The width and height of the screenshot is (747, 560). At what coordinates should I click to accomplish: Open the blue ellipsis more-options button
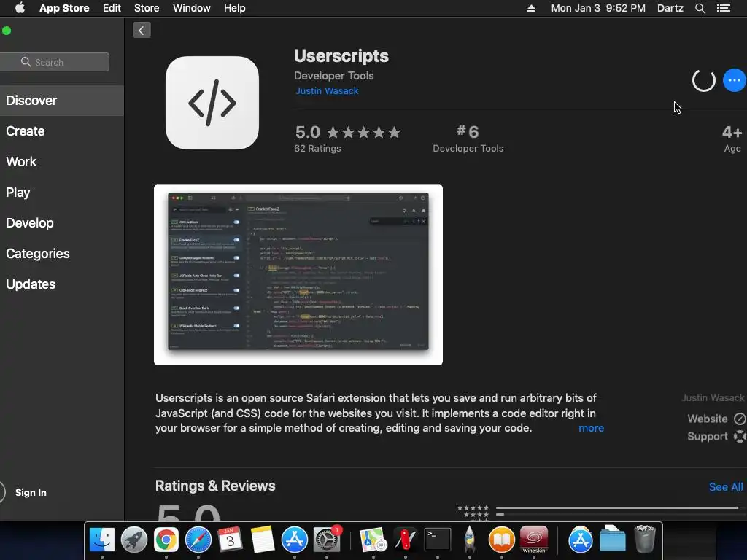coord(734,80)
